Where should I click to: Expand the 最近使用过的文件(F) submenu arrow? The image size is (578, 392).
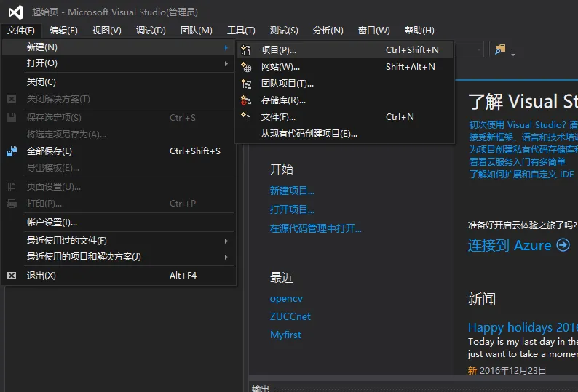(226, 241)
